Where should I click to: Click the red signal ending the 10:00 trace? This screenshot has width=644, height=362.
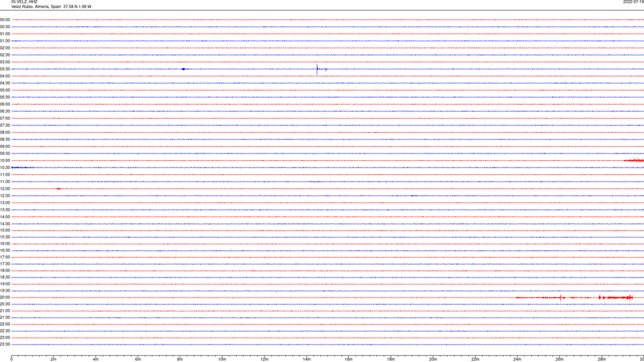coord(634,160)
